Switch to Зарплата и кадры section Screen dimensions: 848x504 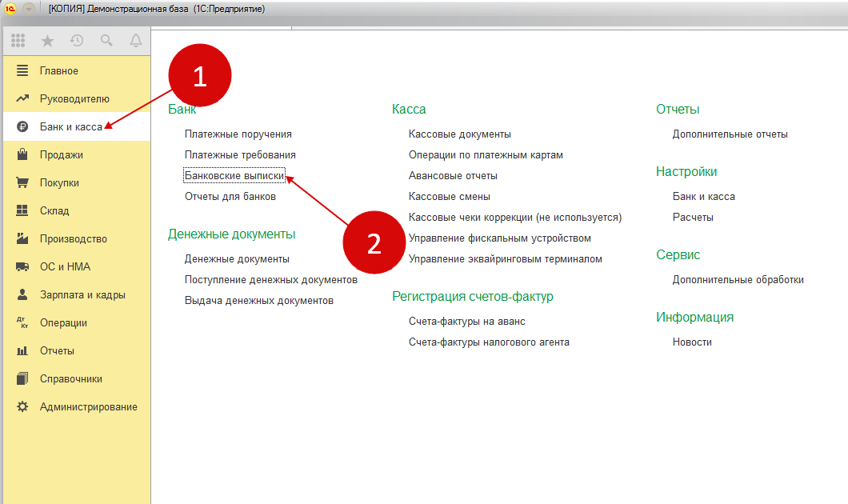pyautogui.click(x=82, y=295)
